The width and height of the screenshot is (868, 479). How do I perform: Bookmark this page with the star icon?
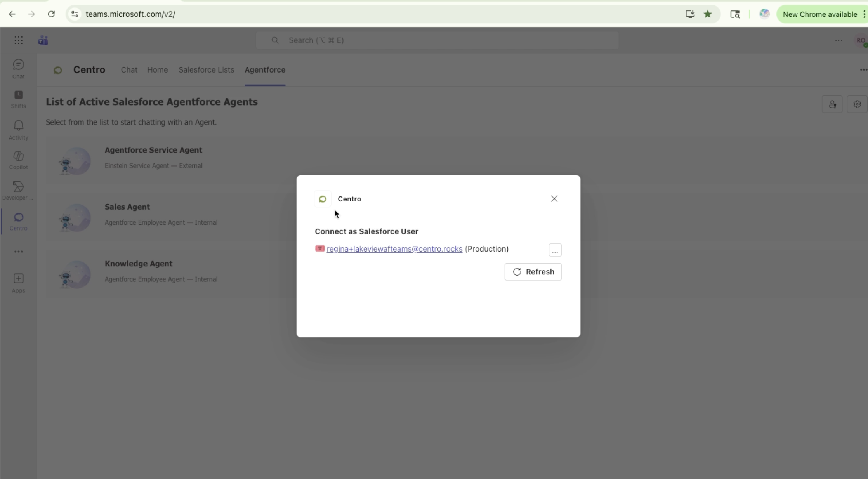(x=708, y=14)
